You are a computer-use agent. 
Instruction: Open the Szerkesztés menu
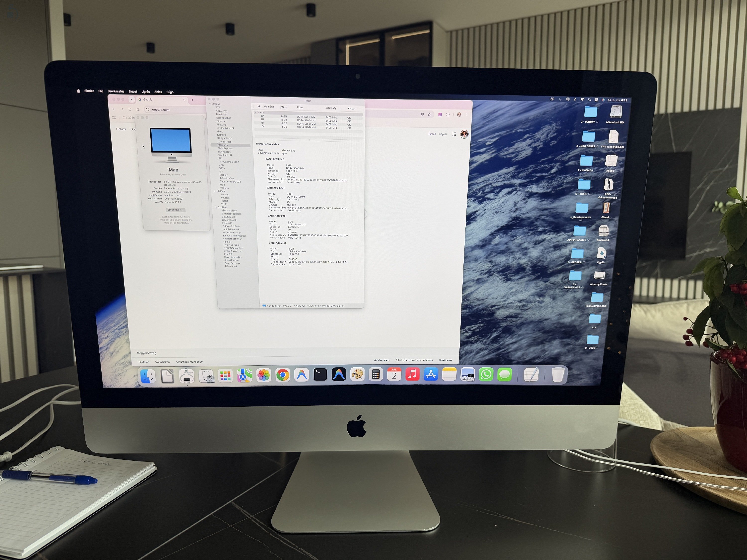(x=116, y=91)
